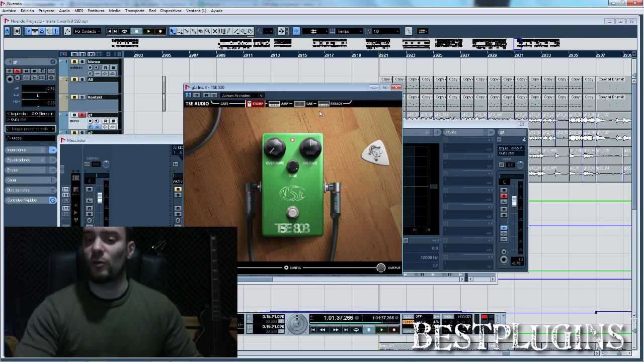644x362 pixels.
Task: Click Record in the top toolbar
Action: pyautogui.click(x=160, y=31)
